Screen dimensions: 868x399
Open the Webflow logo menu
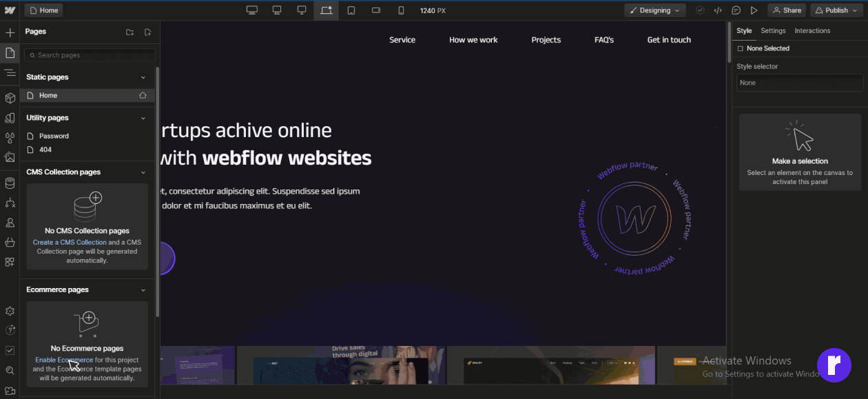point(10,10)
